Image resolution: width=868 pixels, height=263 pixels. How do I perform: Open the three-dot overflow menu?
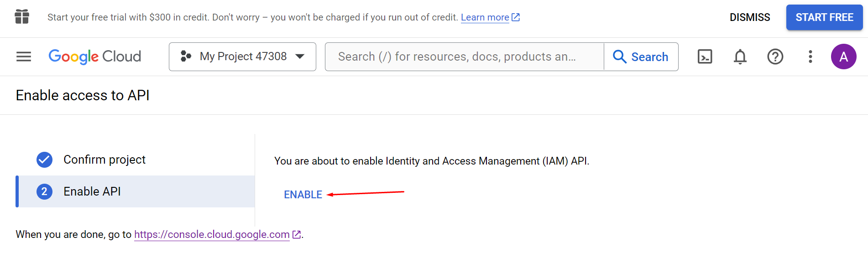pos(810,57)
